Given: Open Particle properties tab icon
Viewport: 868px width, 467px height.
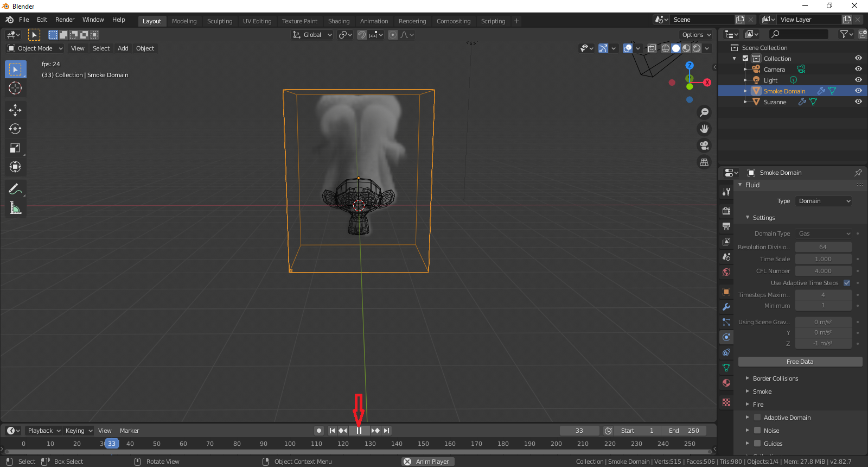Looking at the screenshot, I should pos(726,322).
